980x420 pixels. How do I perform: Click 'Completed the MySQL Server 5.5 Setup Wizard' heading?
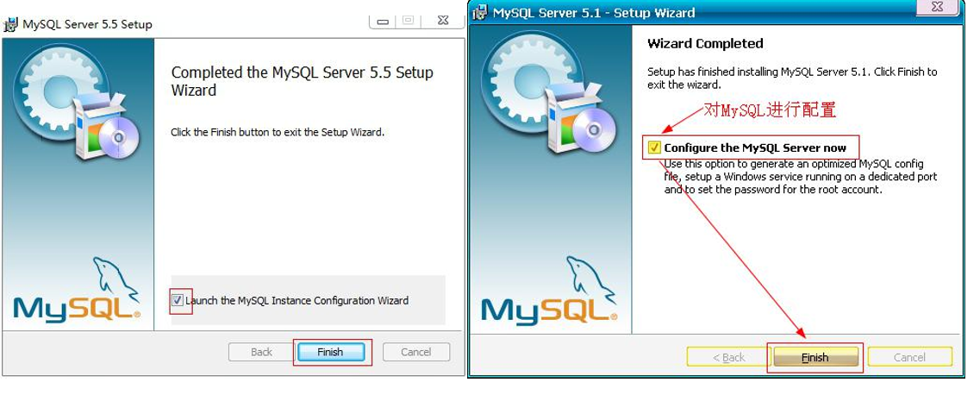point(302,81)
